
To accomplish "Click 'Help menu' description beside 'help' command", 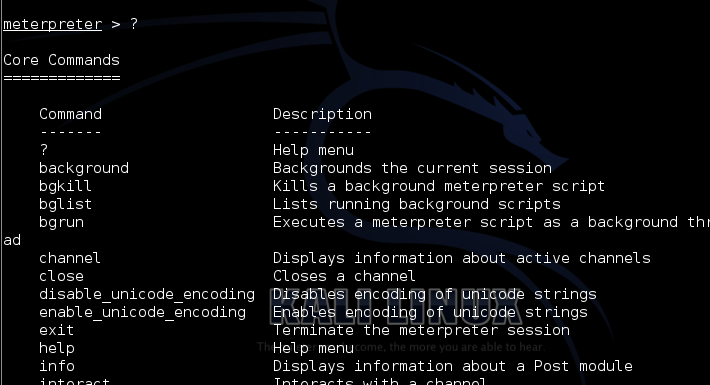I will (313, 348).
